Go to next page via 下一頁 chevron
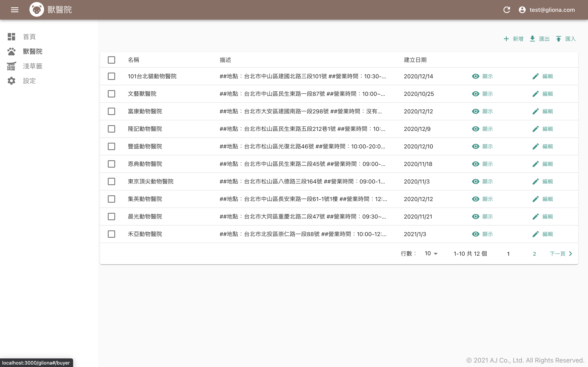Image resolution: width=588 pixels, height=367 pixels. coord(570,254)
